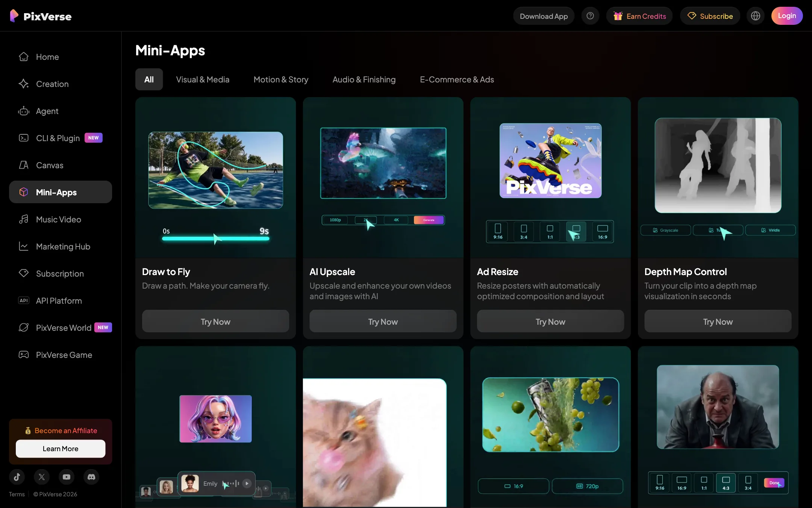
Task: Open CLI & Plugin in the sidebar
Action: pos(60,138)
